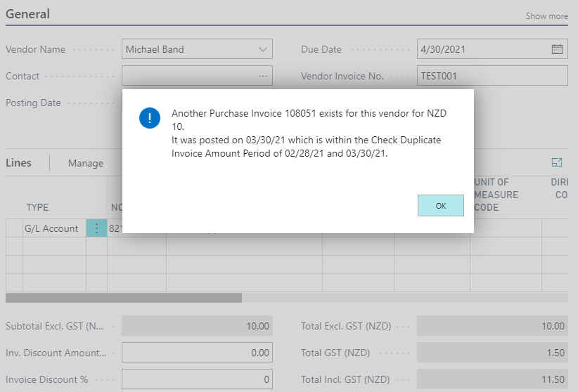Click OK in the duplicate invoice dialog
The image size is (578, 392).
pos(440,206)
